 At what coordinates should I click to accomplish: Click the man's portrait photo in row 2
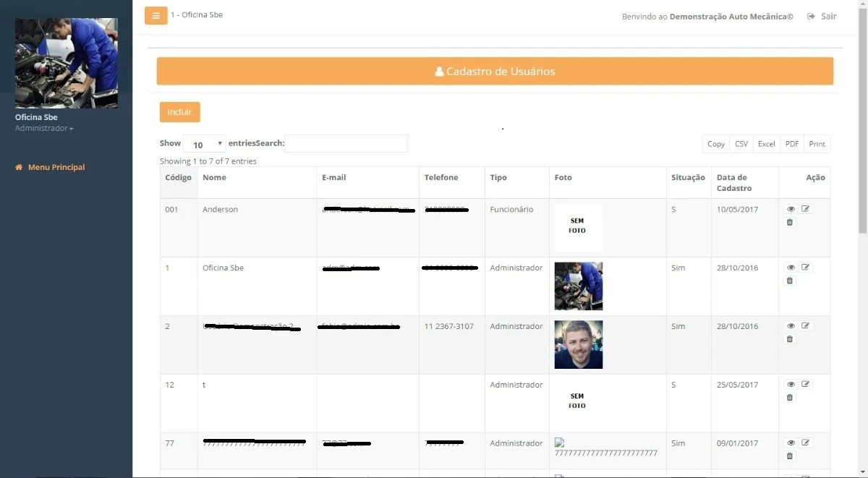coord(578,345)
